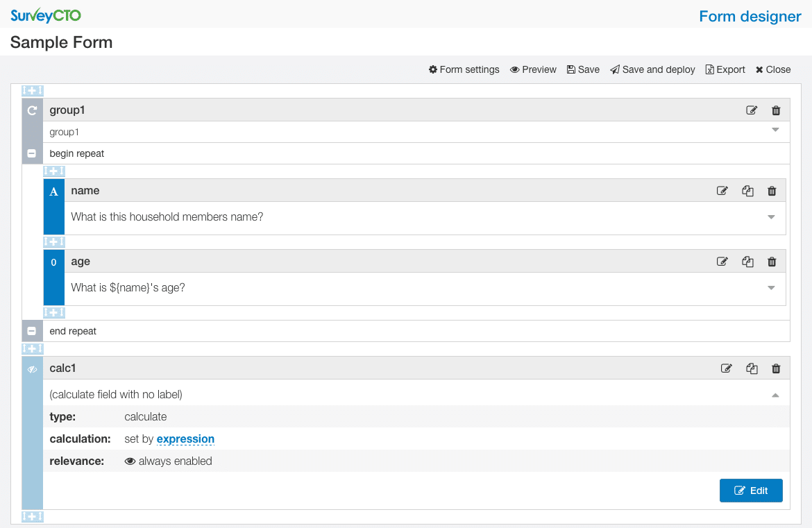Image resolution: width=812 pixels, height=528 pixels.
Task: Select the name field header
Action: pos(85,191)
